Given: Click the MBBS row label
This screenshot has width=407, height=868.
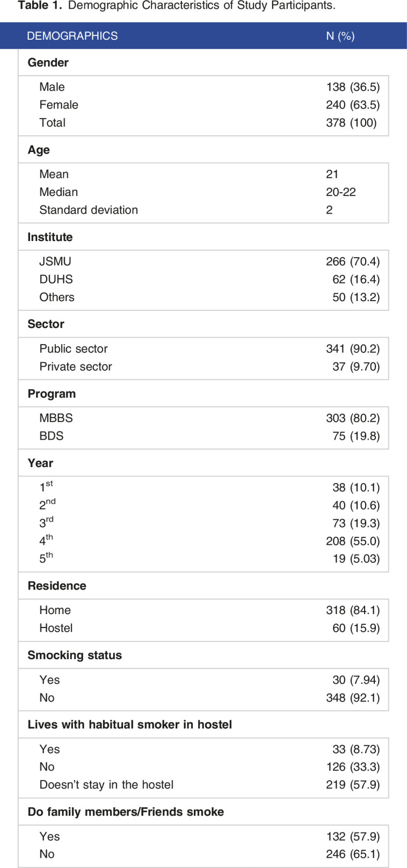Looking at the screenshot, I should pyautogui.click(x=56, y=418).
